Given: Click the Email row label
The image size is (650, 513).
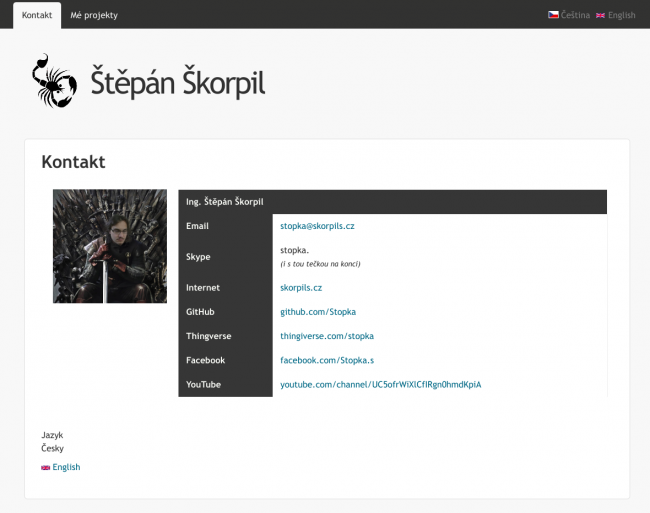Looking at the screenshot, I should (x=197, y=226).
